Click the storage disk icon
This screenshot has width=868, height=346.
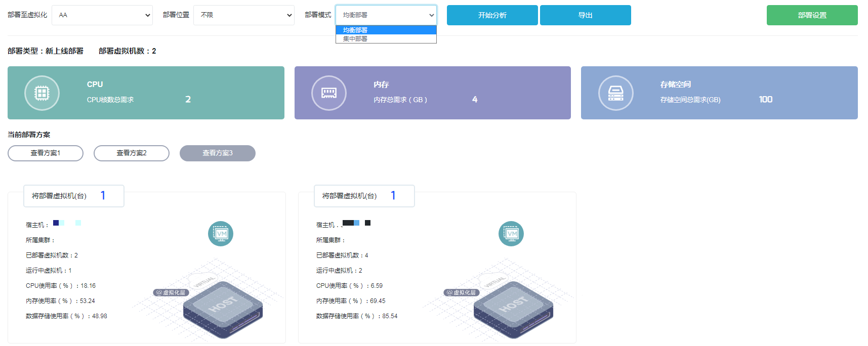coord(615,93)
